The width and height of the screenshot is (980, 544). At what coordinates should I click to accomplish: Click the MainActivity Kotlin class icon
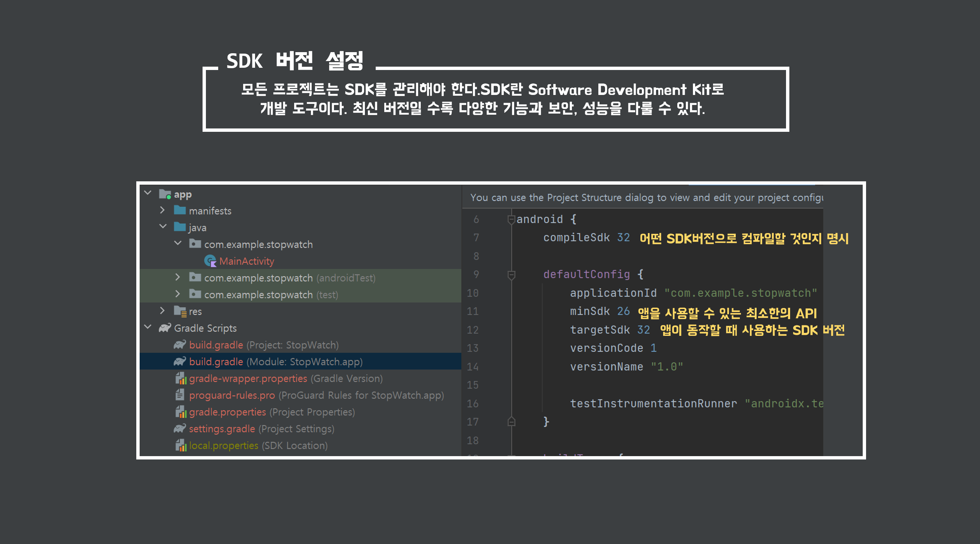pos(210,261)
